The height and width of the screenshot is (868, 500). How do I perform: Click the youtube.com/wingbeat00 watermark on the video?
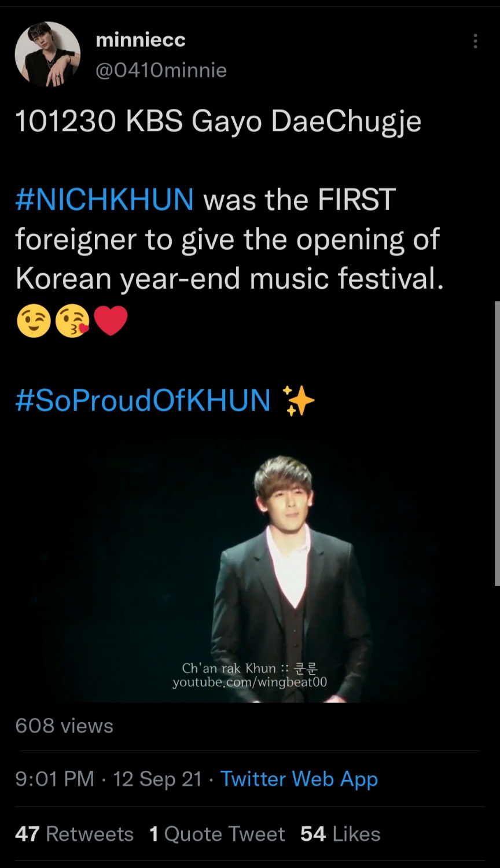point(250,682)
